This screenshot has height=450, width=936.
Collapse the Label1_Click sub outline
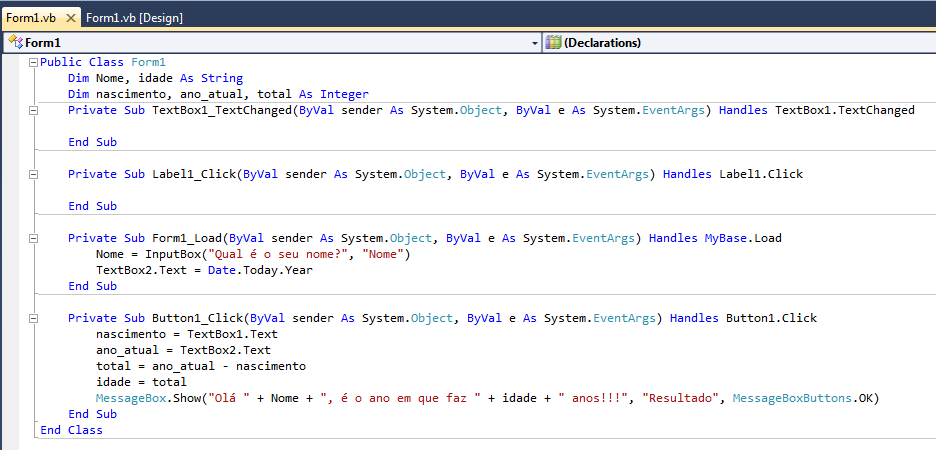point(33,174)
